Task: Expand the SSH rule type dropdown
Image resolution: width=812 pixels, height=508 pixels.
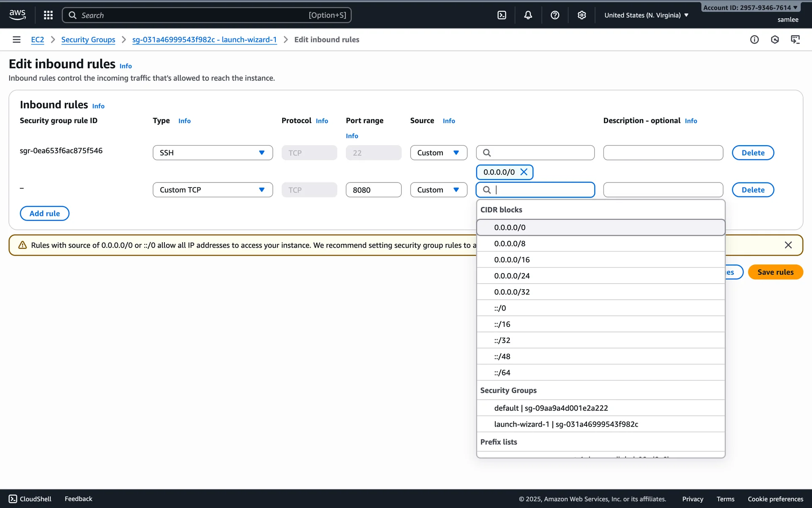Action: [x=212, y=153]
